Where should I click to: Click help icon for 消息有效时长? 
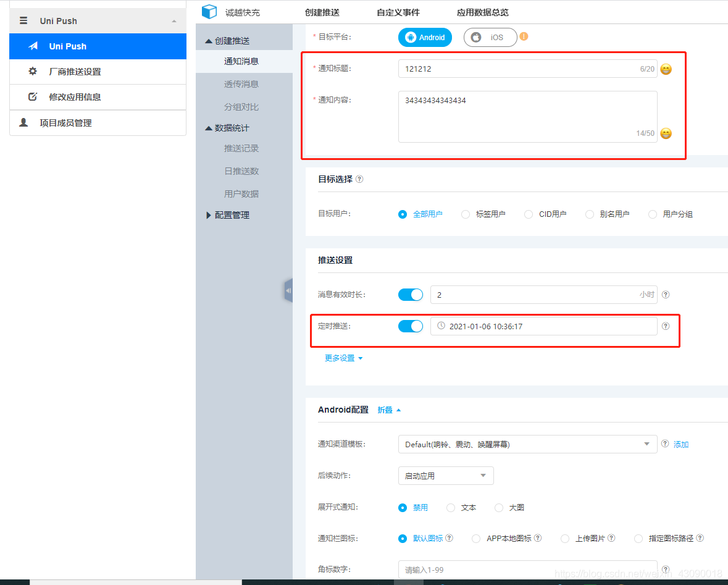pos(666,295)
